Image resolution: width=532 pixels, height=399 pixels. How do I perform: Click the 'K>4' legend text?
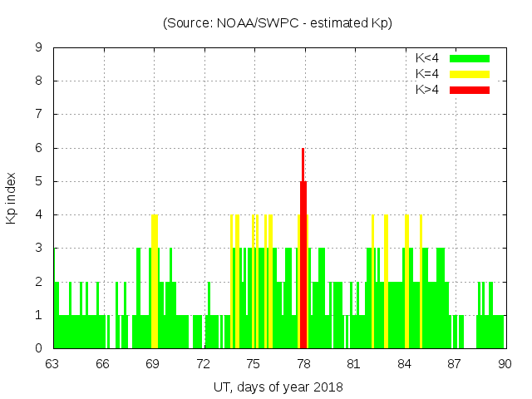[426, 89]
